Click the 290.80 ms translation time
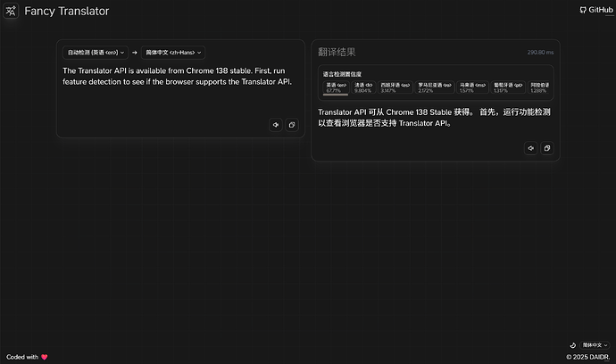The width and height of the screenshot is (616, 364). tap(540, 53)
